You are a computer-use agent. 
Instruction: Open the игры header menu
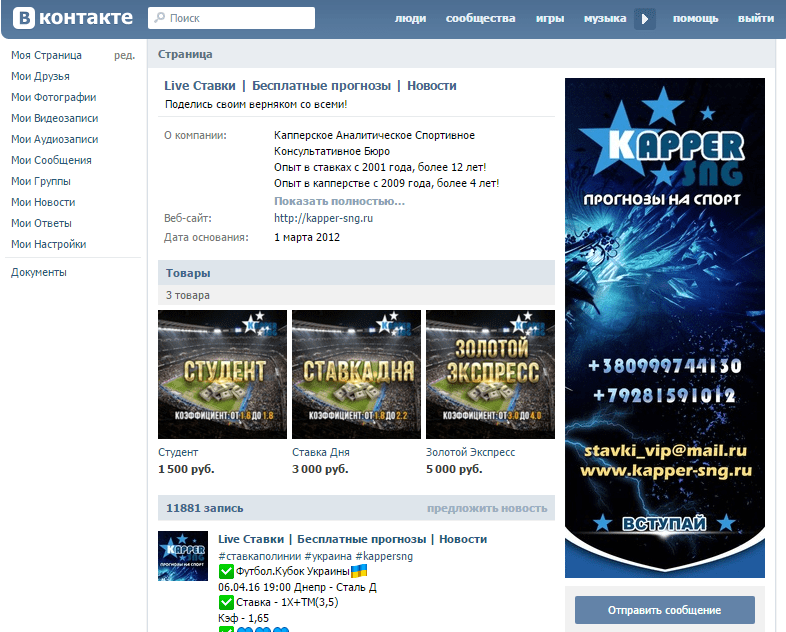coord(550,18)
